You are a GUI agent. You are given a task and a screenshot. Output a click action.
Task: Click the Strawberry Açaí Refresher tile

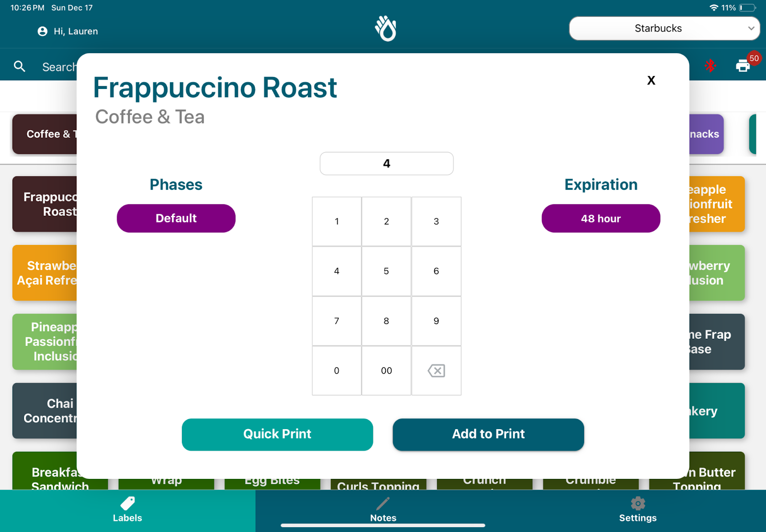coord(45,273)
